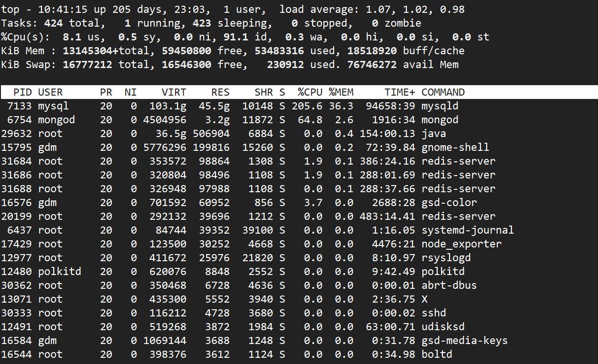598x364 pixels.
Task: Click the 8.1 us CPU value
Action: (72, 37)
